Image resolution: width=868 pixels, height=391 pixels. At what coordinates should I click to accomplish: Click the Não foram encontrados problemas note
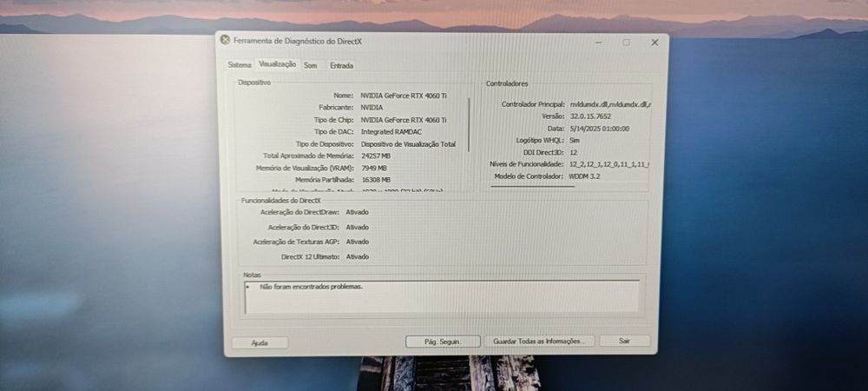pos(311,287)
